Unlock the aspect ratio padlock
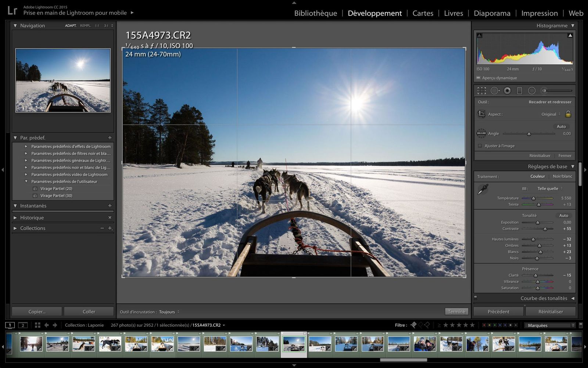The image size is (588, 368). point(568,114)
